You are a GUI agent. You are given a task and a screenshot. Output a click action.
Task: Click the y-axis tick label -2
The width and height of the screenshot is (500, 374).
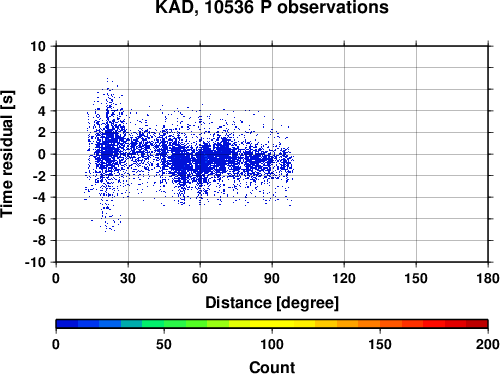(x=39, y=176)
